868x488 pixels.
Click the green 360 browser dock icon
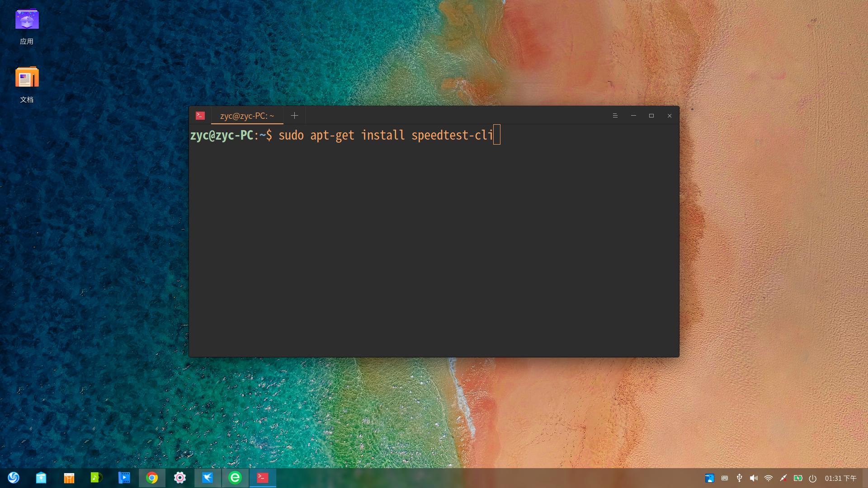tap(235, 478)
